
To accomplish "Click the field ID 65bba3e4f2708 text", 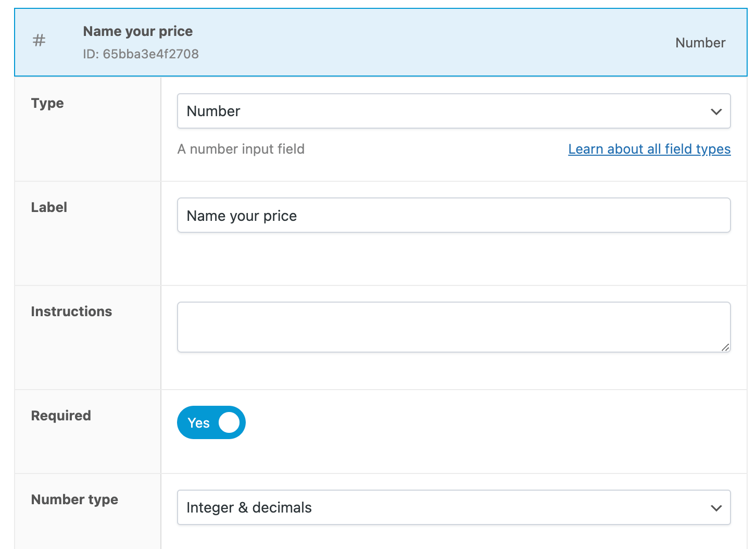I will pos(141,54).
